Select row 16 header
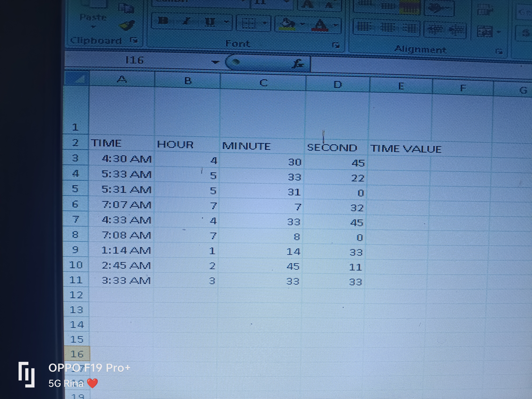The height and width of the screenshot is (399, 532). [77, 354]
